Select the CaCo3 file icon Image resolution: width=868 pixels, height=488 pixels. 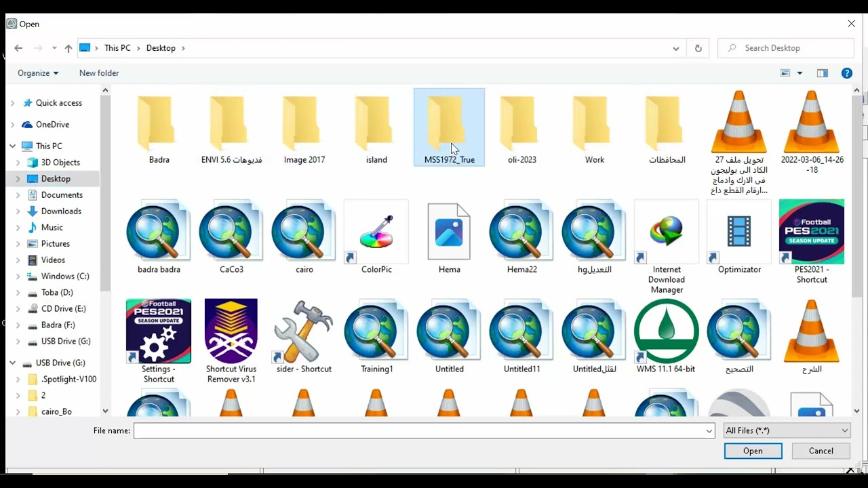[231, 231]
